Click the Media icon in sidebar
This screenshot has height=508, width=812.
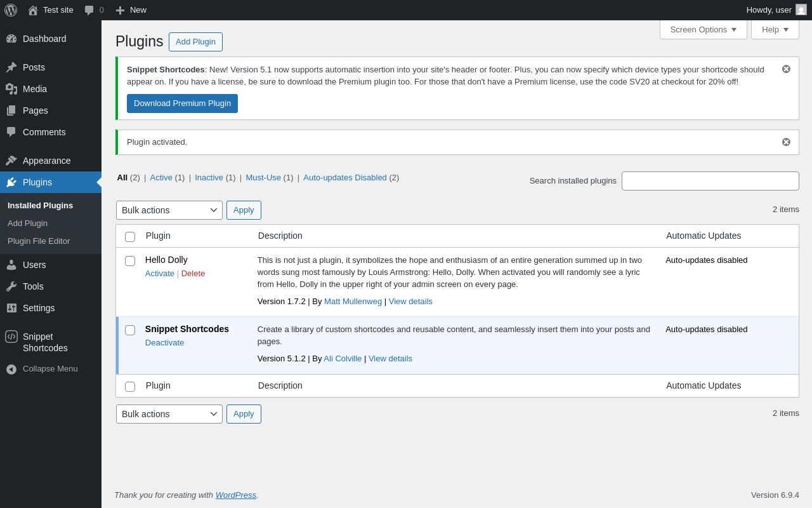11,89
